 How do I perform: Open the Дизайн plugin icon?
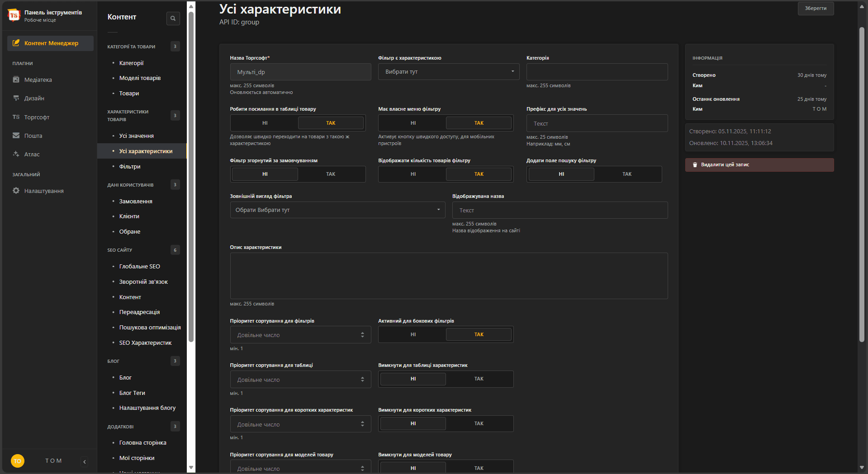click(16, 98)
